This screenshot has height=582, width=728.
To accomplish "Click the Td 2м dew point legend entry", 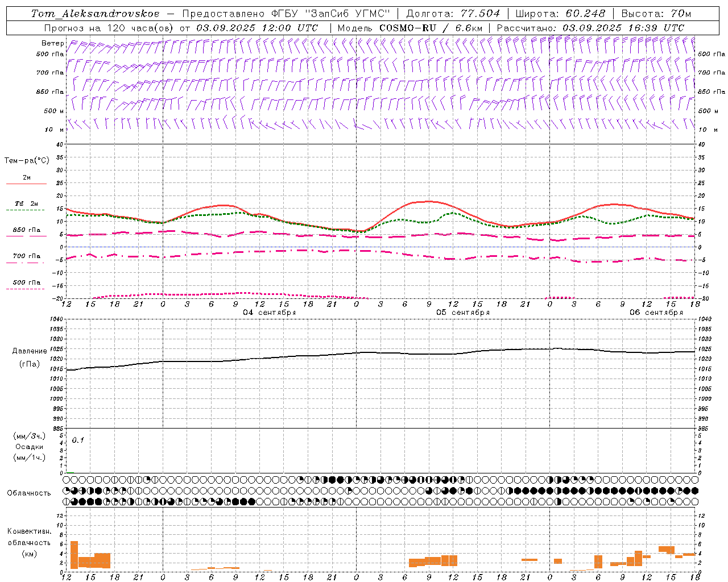I will (27, 203).
